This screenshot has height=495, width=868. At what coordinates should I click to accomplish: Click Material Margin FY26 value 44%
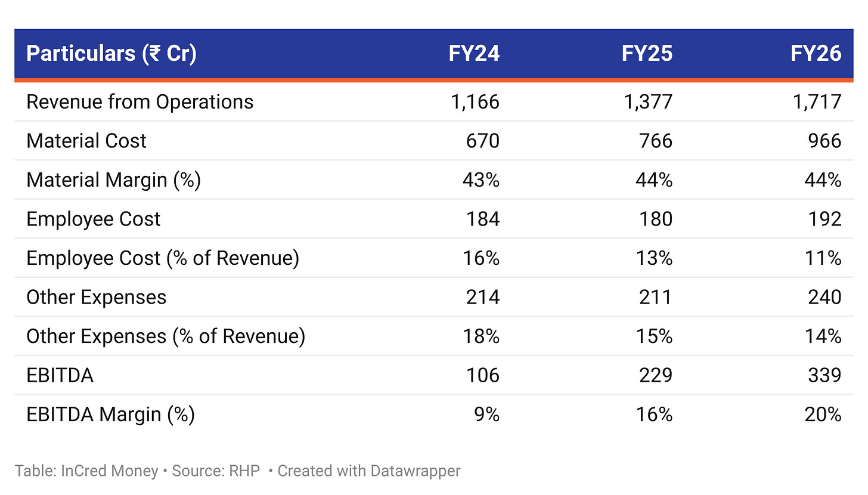(x=823, y=180)
